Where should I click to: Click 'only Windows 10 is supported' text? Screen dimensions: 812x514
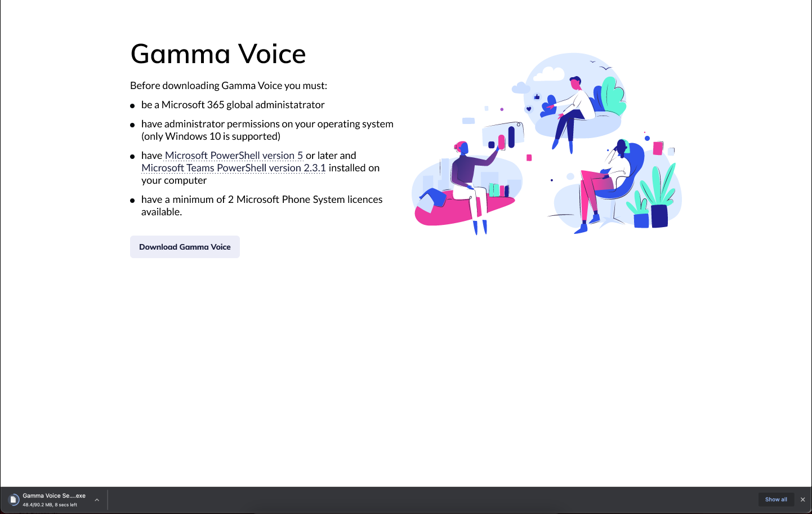pyautogui.click(x=211, y=136)
